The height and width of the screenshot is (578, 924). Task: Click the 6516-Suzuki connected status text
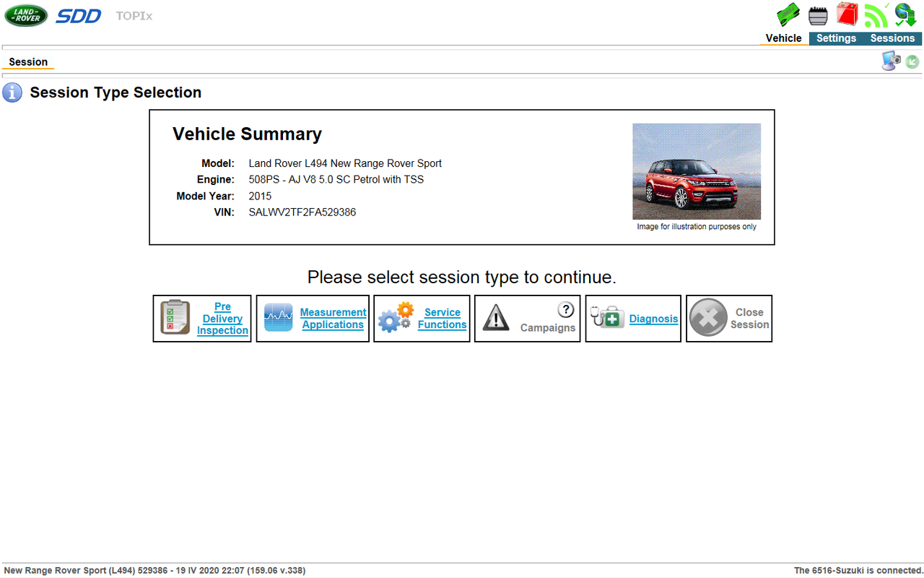click(858, 571)
